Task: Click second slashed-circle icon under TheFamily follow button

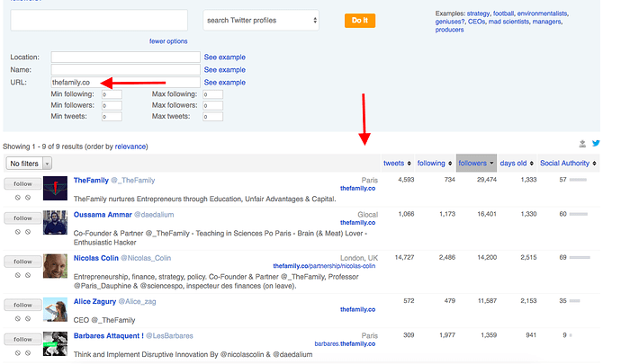Action: (28, 198)
